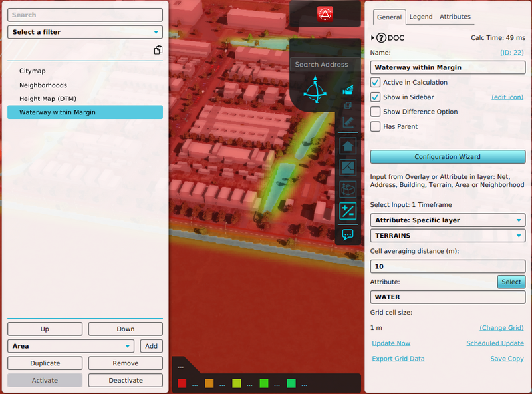Click the red alert icon at top
Viewport: 532px width, 394px height.
pyautogui.click(x=325, y=13)
